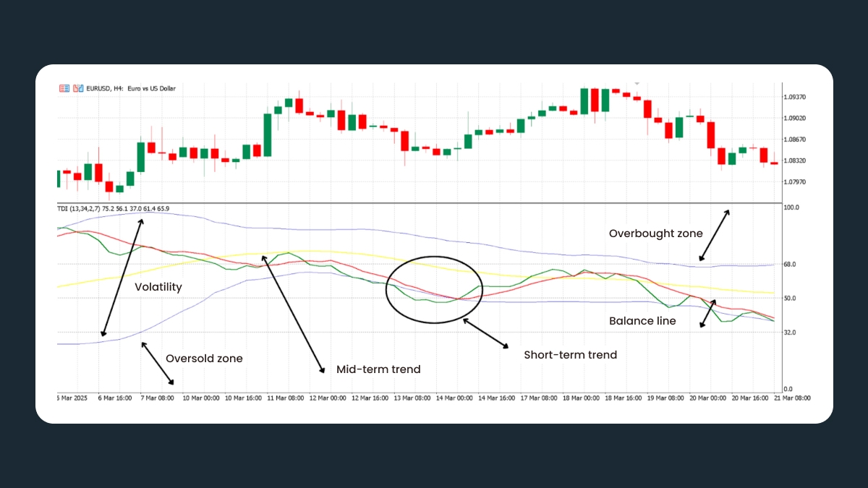Click the '5 Mar 2025' date label
Screen dimensions: 868x488
coord(72,398)
